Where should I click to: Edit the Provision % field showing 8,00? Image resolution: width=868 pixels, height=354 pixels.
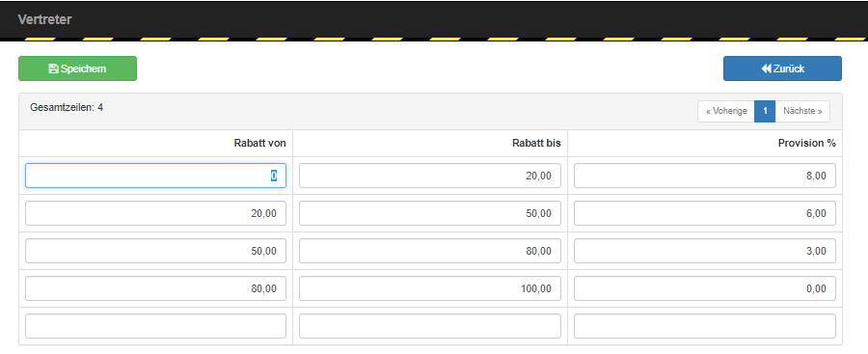pos(705,176)
